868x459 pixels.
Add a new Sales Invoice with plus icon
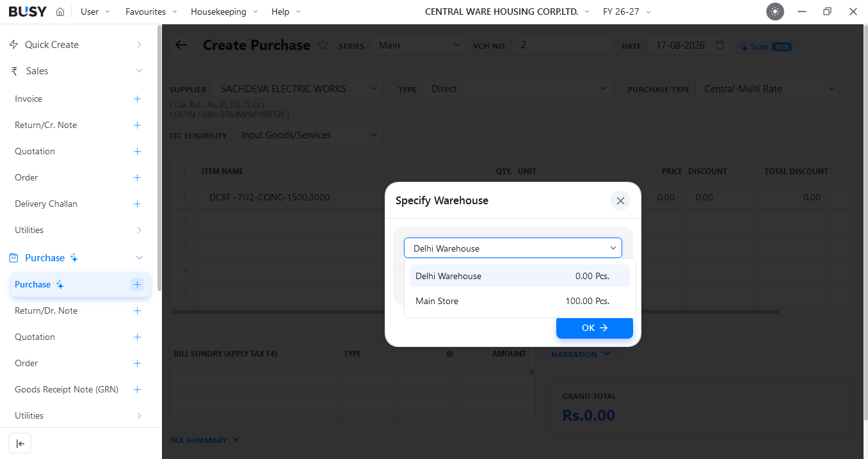coord(137,99)
